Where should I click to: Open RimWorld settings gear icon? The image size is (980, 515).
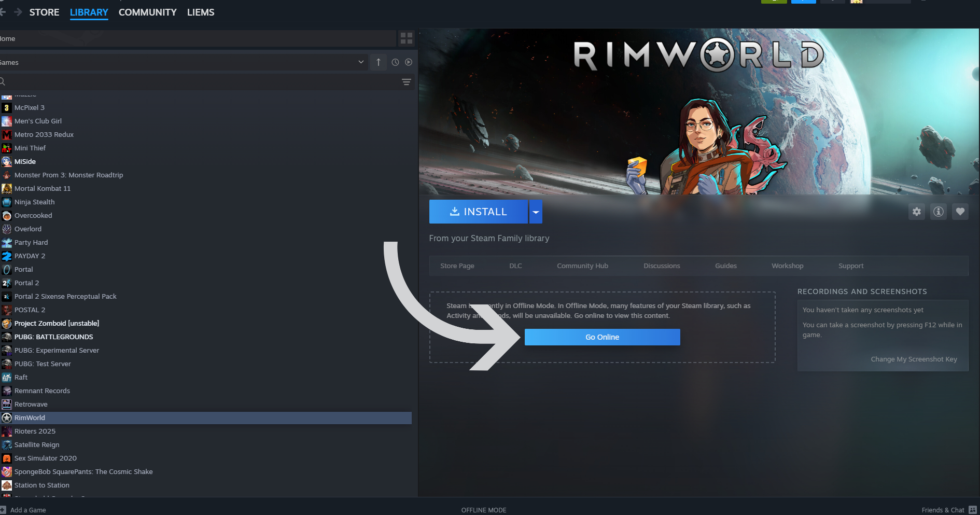tap(917, 212)
